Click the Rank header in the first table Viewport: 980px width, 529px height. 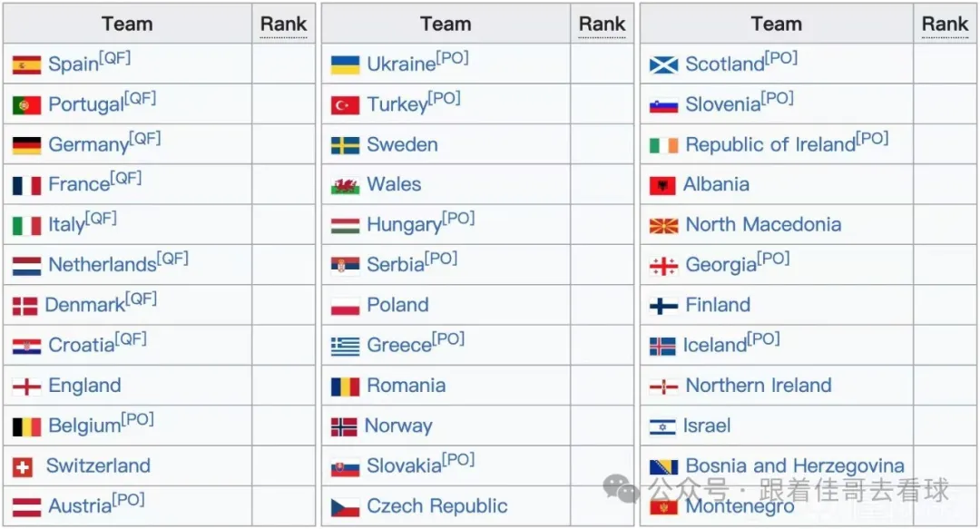pyautogui.click(x=283, y=24)
